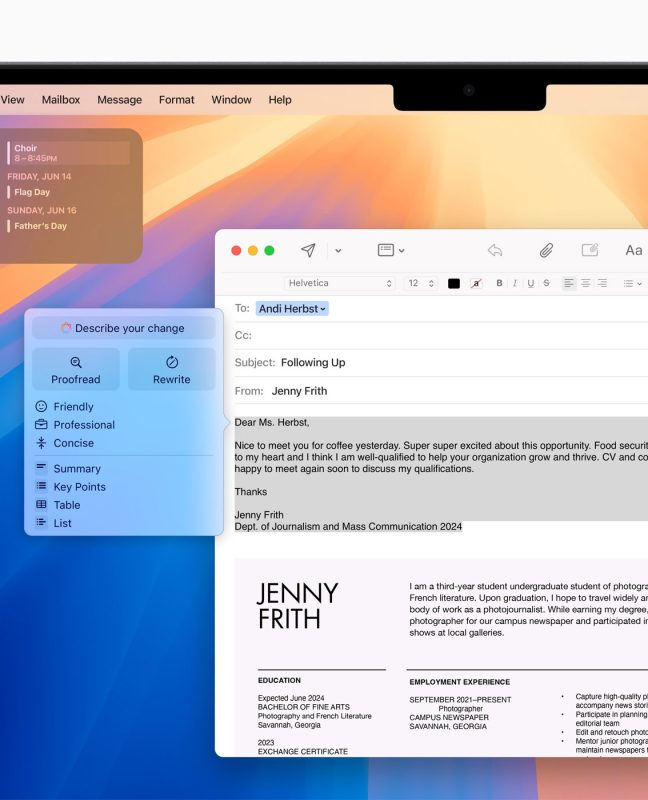This screenshot has height=800, width=648.
Task: Minimize compose window with yellow button
Action: click(x=253, y=251)
